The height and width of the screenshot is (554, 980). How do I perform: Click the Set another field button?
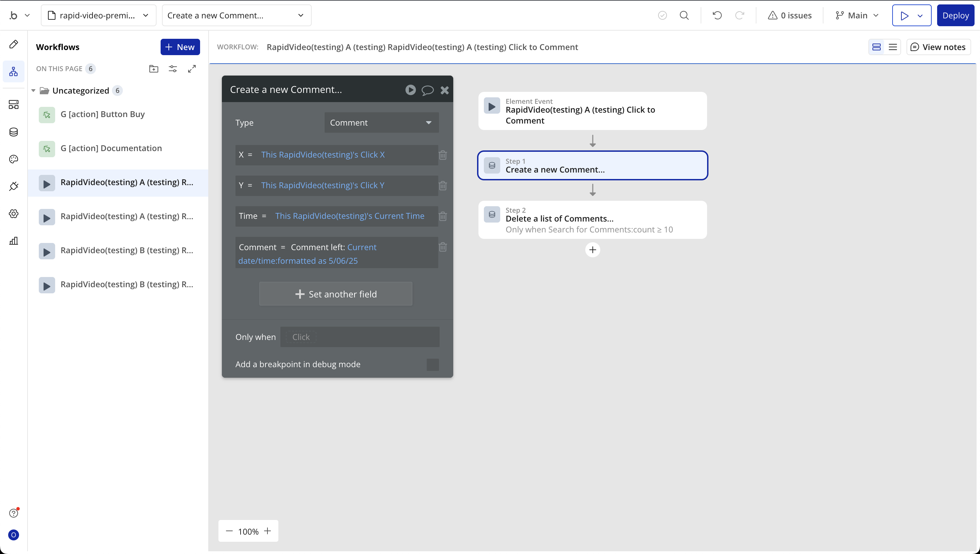point(336,294)
